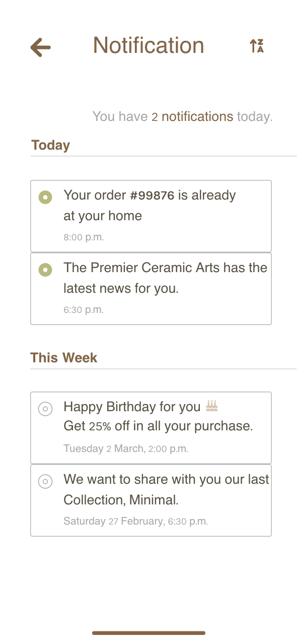The image size is (297, 644).
Task: Mark the Happy Birthday notification circle
Action: pos(45,409)
